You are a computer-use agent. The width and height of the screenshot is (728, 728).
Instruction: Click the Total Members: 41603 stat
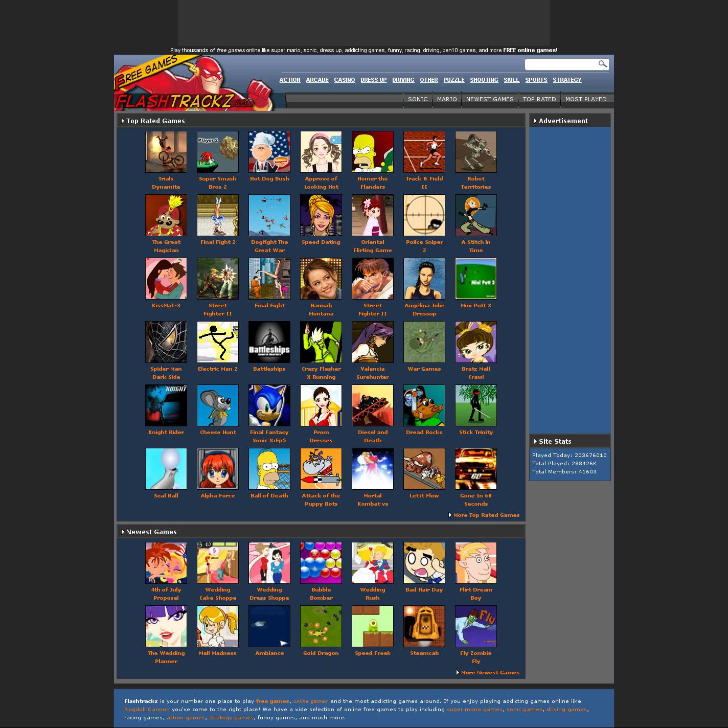click(x=564, y=471)
